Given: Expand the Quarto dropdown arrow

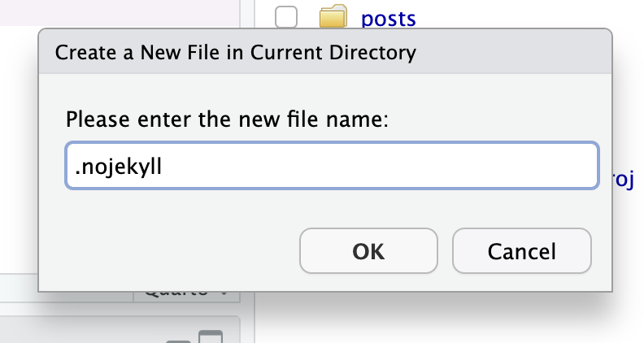Looking at the screenshot, I should tap(224, 293).
